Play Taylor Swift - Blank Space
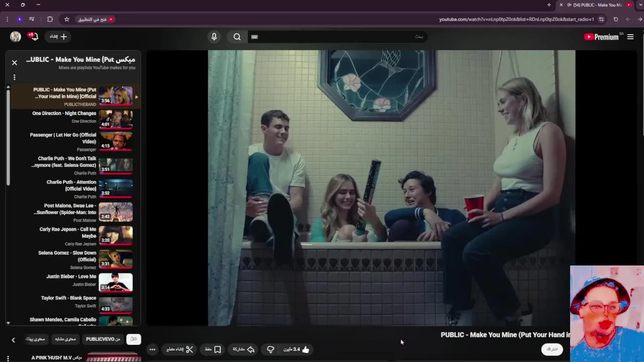Viewport: 644px width, 362px height. (x=75, y=305)
